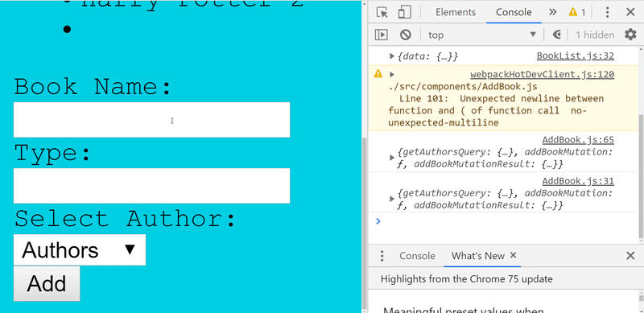This screenshot has height=313, width=644.
Task: Open console settings gear icon
Action: [x=630, y=35]
